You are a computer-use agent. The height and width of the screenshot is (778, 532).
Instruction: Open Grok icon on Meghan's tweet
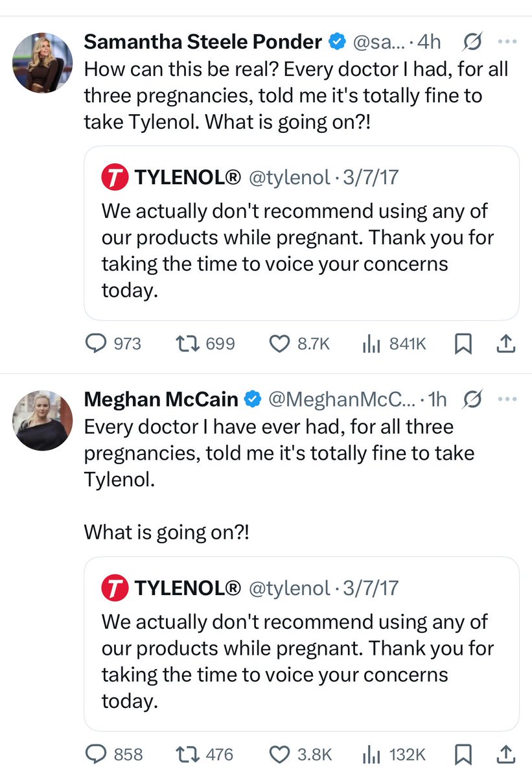tap(472, 400)
